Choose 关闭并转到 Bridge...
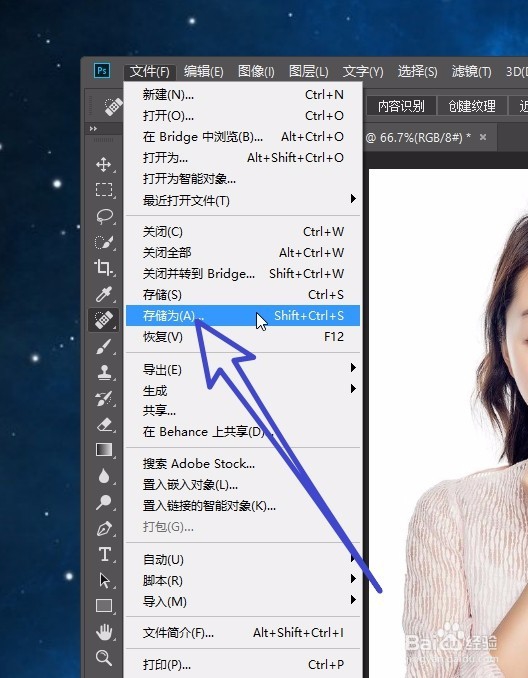528x678 pixels. coord(243,274)
